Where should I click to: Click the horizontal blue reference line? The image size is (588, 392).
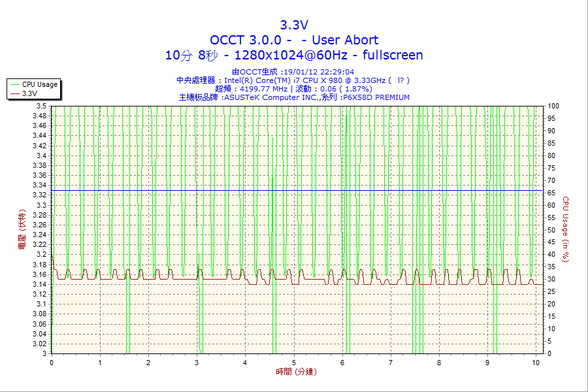pyautogui.click(x=297, y=191)
